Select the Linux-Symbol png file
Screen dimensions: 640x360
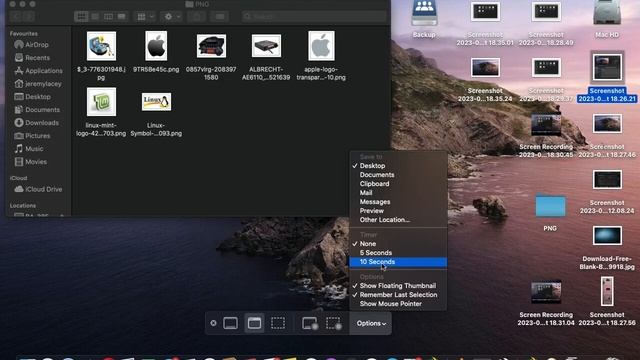[x=156, y=114]
